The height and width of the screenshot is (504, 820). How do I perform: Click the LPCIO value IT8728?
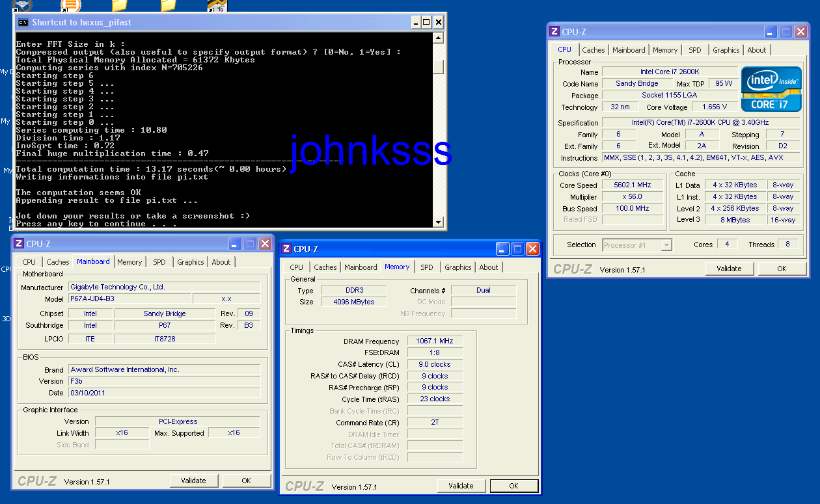pos(164,339)
